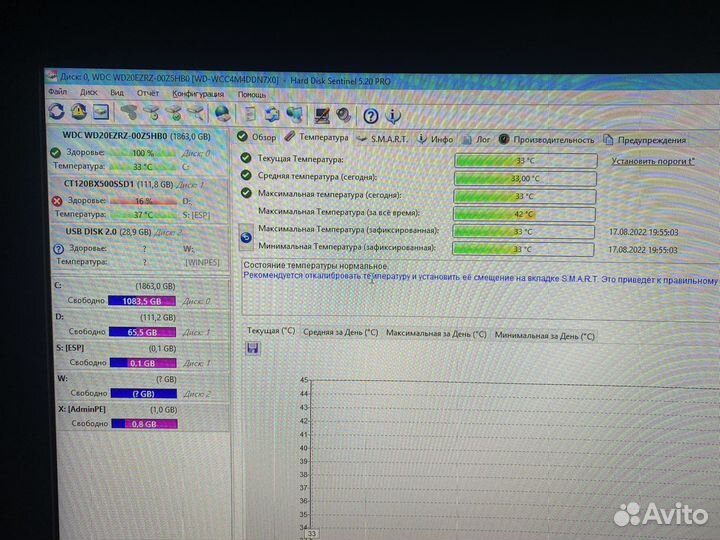This screenshot has height=540, width=720.
Task: Click the Установить пороги t° link
Action: 653,160
